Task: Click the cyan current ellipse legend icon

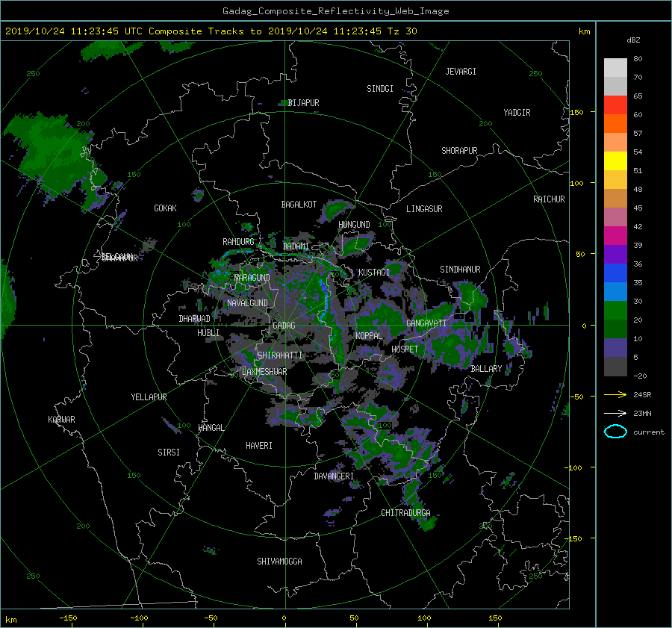Action: tap(615, 432)
